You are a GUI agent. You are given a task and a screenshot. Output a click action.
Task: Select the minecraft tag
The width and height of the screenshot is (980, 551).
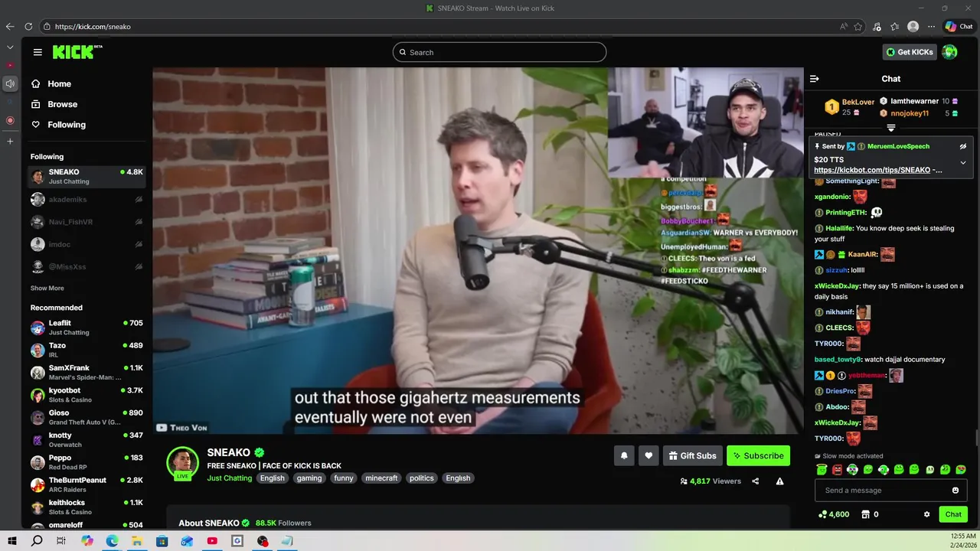click(381, 478)
